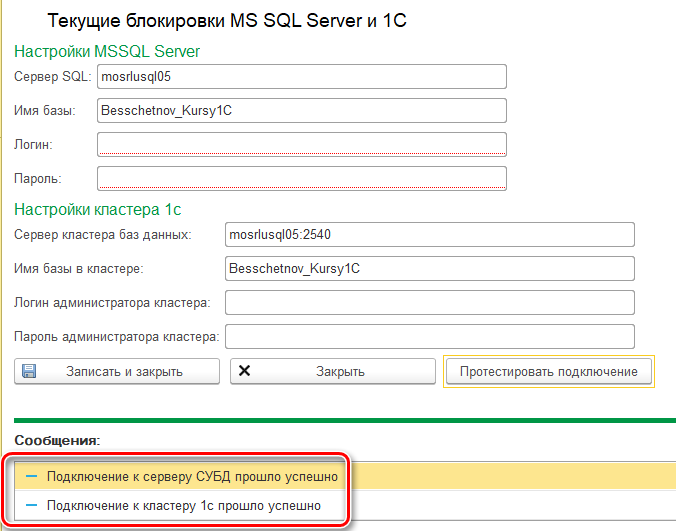Click the 'Имя базы в кластере:' label
The image size is (676, 531).
click(78, 269)
